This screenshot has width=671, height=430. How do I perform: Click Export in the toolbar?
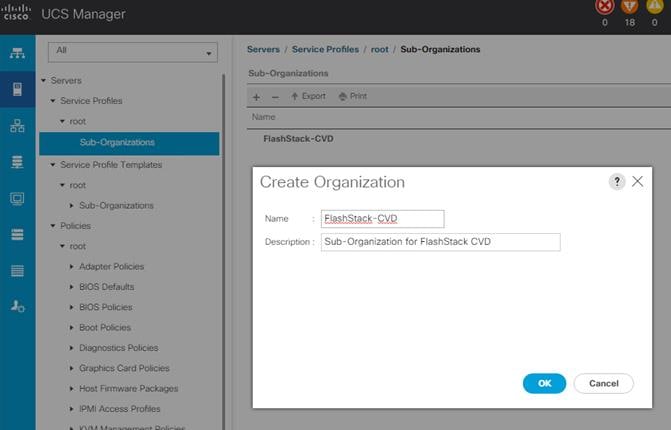[x=309, y=96]
